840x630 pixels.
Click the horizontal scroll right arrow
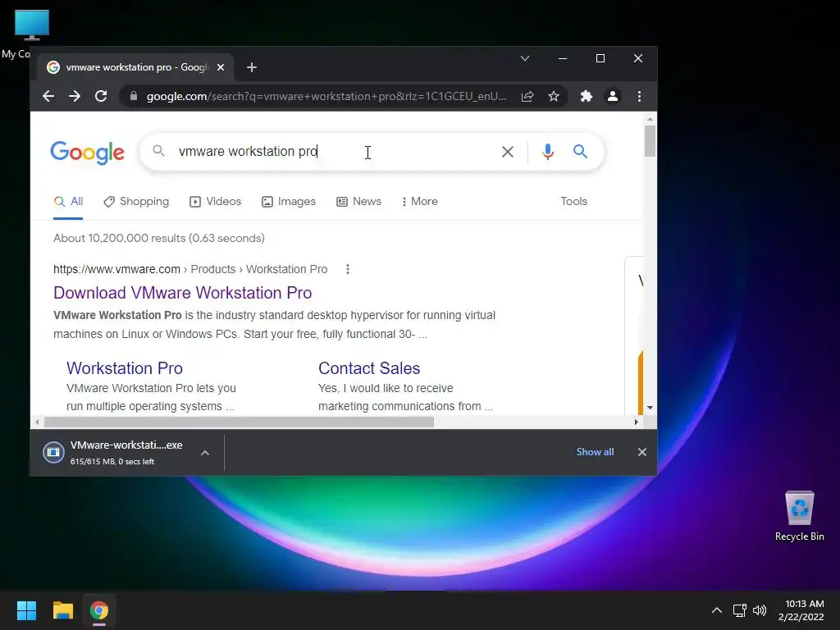click(636, 422)
